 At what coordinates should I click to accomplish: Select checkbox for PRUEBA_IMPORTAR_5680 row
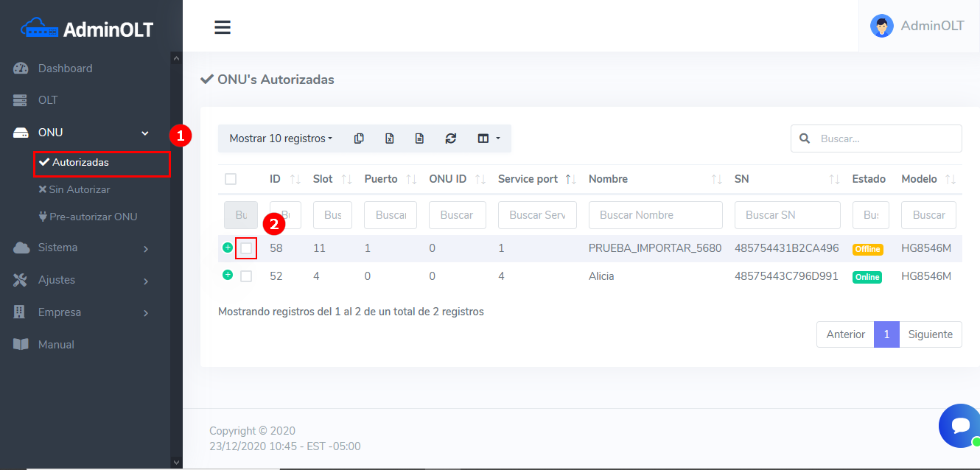[246, 248]
